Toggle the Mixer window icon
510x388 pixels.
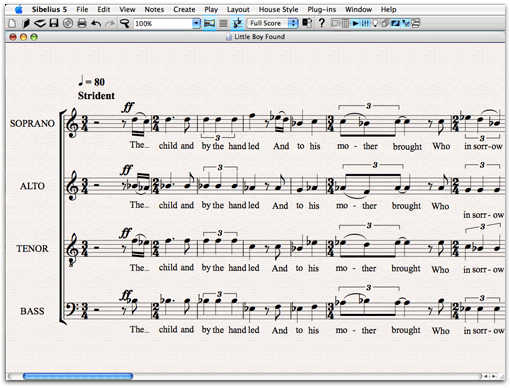click(365, 24)
